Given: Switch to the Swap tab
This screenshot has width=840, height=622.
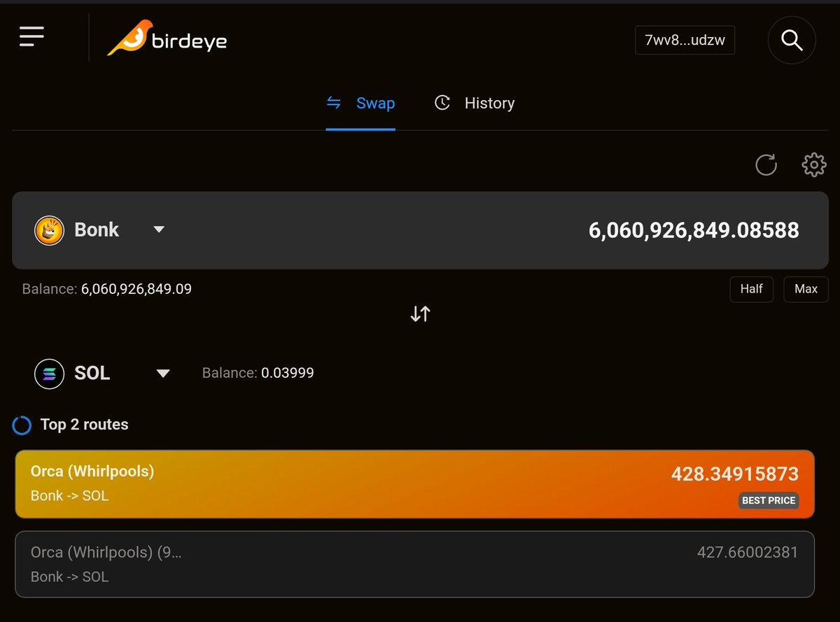Looking at the screenshot, I should (360, 104).
